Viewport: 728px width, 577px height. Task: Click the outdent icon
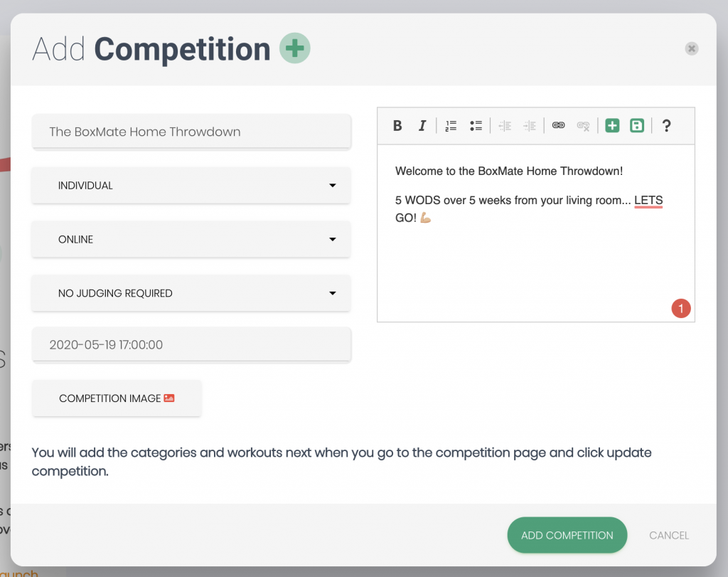click(x=505, y=125)
